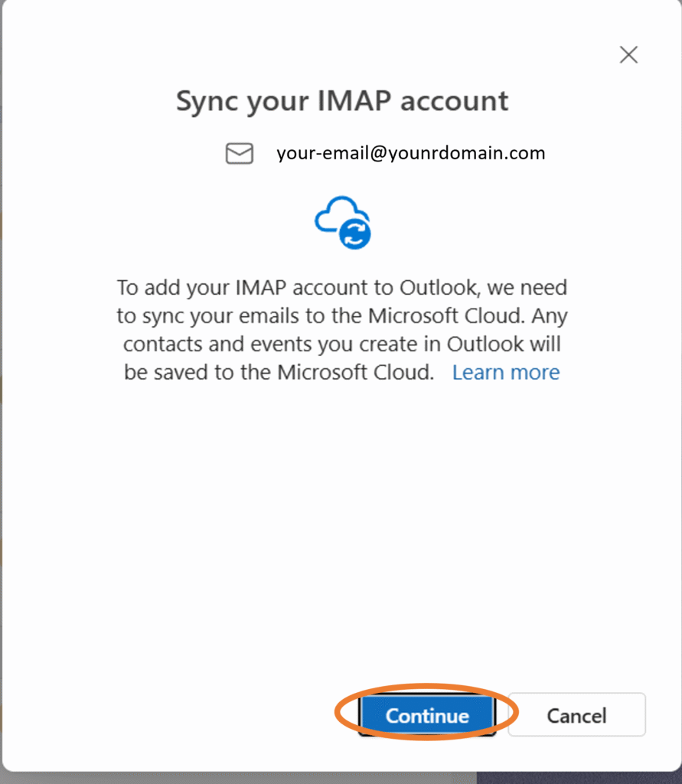Click the X icon at dialog corner
The width and height of the screenshot is (682, 784).
(628, 54)
